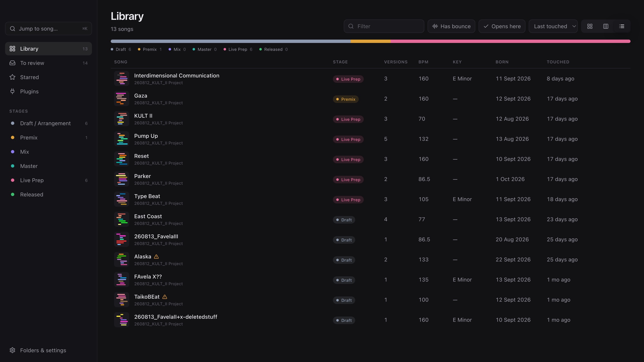Click the warning icon next to Alaska

point(156,257)
